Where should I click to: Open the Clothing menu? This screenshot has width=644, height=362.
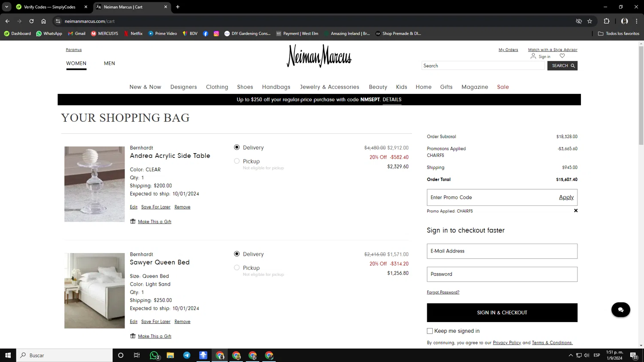tap(217, 87)
